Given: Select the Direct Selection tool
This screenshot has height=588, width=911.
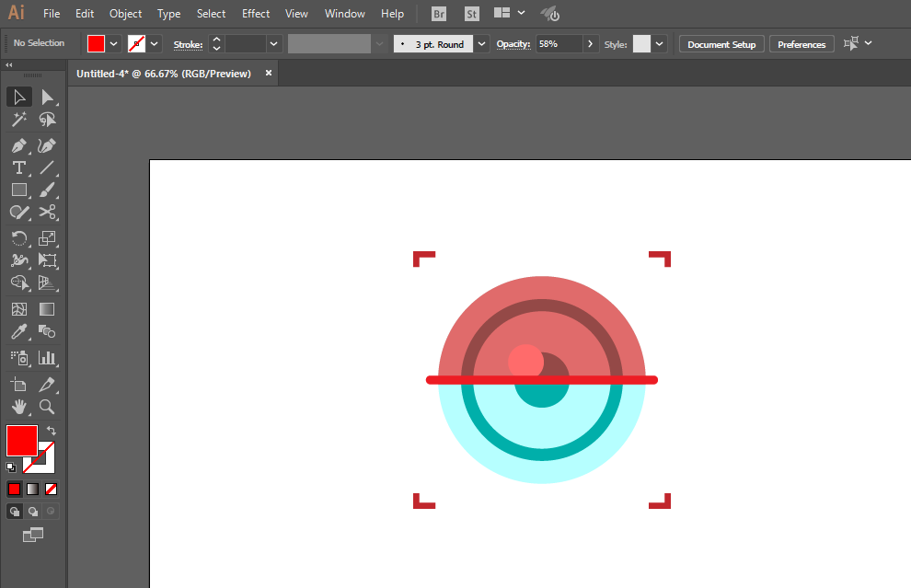Looking at the screenshot, I should point(47,97).
